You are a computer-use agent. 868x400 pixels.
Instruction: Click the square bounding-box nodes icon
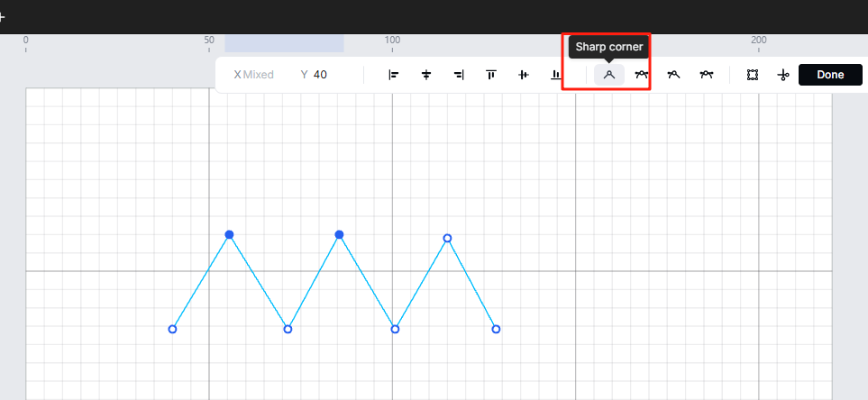[x=752, y=75]
